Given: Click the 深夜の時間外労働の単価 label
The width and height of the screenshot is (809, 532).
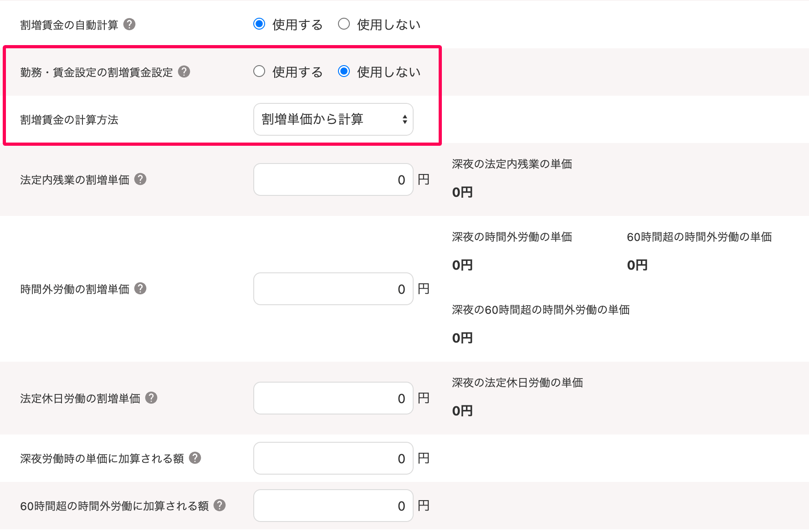Looking at the screenshot, I should (x=512, y=237).
